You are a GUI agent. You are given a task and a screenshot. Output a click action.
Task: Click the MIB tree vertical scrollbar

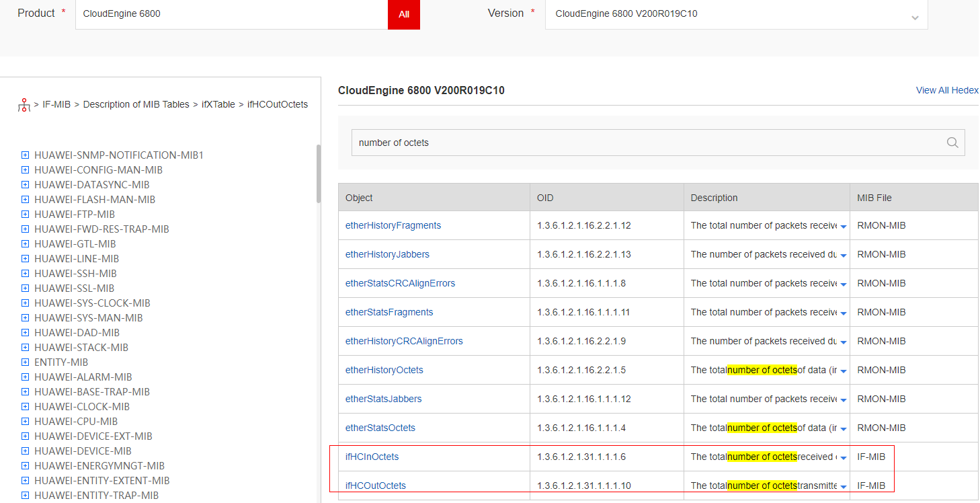319,173
